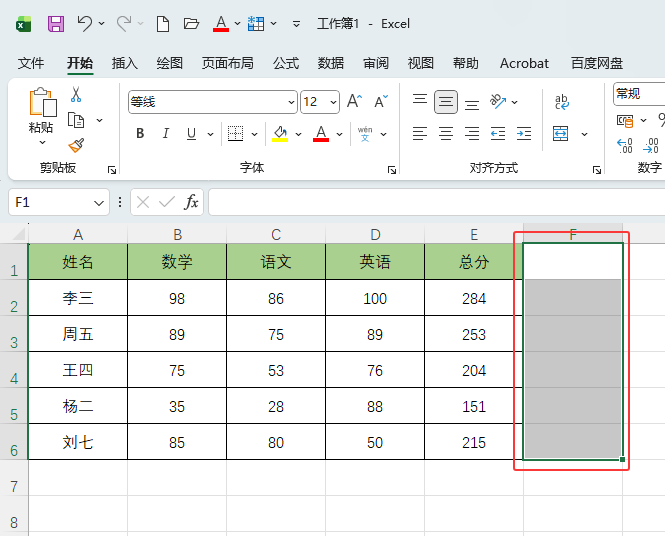Click the accounting number format icon
The height and width of the screenshot is (536, 665).
tap(625, 121)
